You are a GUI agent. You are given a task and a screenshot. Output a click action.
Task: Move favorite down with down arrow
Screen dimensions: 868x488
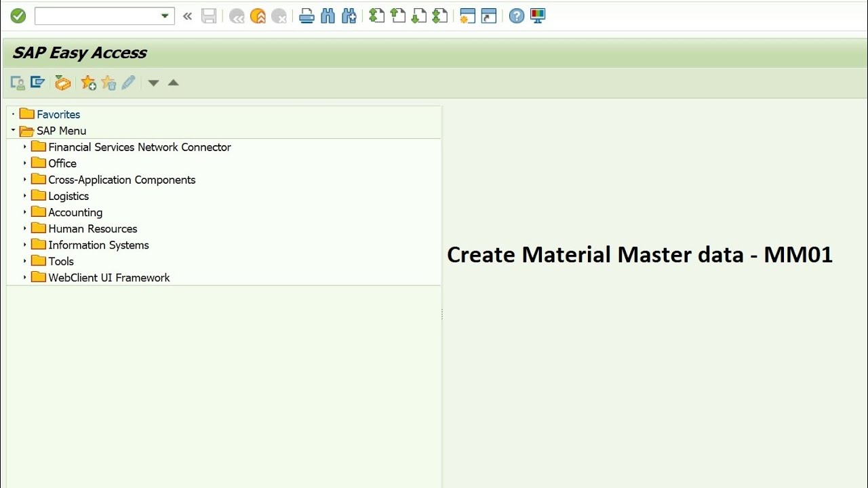click(x=153, y=83)
